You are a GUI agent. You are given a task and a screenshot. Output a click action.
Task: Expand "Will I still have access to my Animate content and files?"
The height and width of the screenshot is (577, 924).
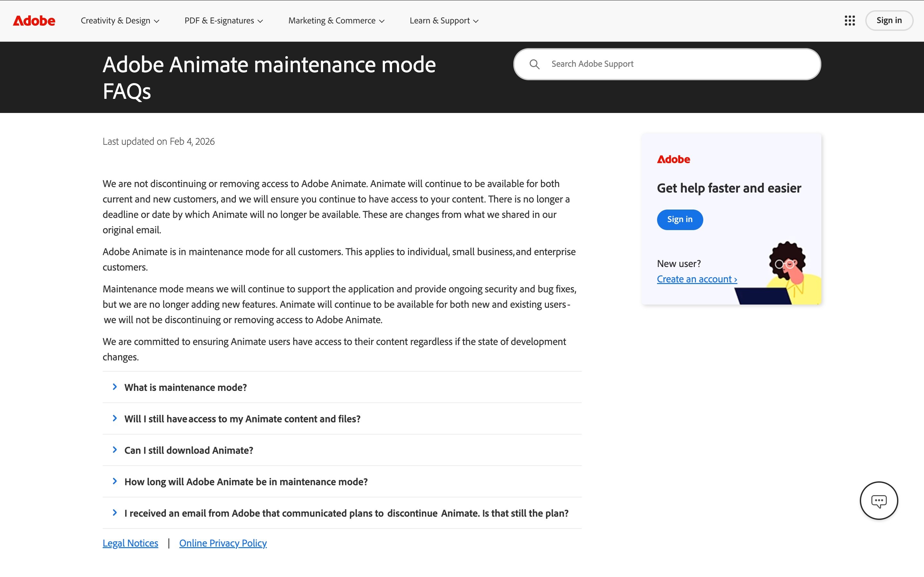[242, 419]
